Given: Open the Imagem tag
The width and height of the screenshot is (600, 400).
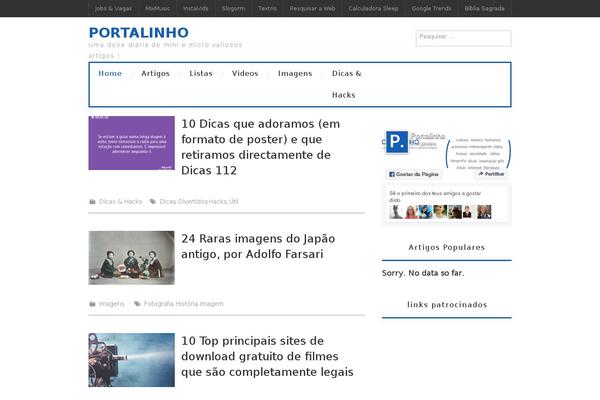Looking at the screenshot, I should pyautogui.click(x=212, y=304).
